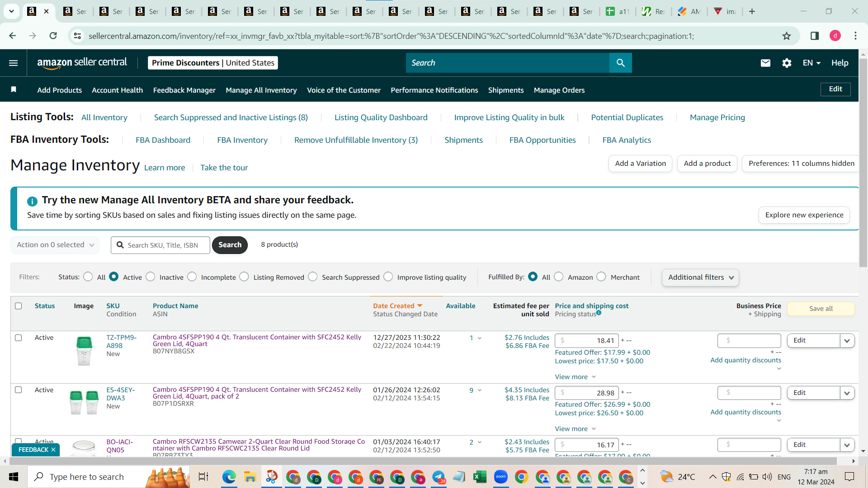Tick the select-all checkbox in table header
The height and width of the screenshot is (488, 868).
[x=19, y=306]
